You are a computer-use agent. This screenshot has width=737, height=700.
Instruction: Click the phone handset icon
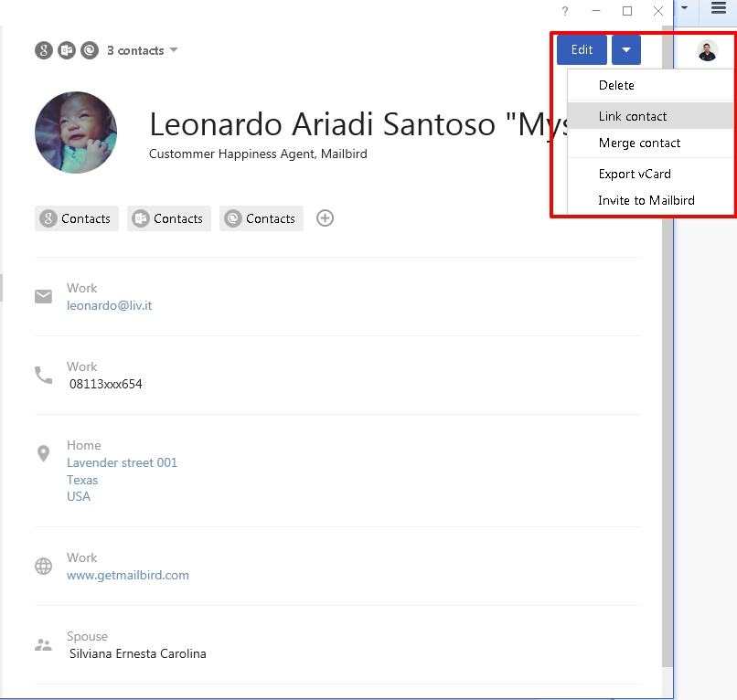coord(43,375)
